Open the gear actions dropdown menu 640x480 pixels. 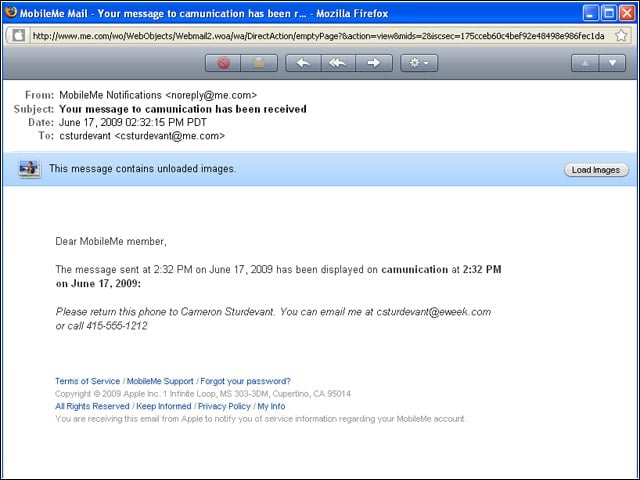pyautogui.click(x=419, y=63)
